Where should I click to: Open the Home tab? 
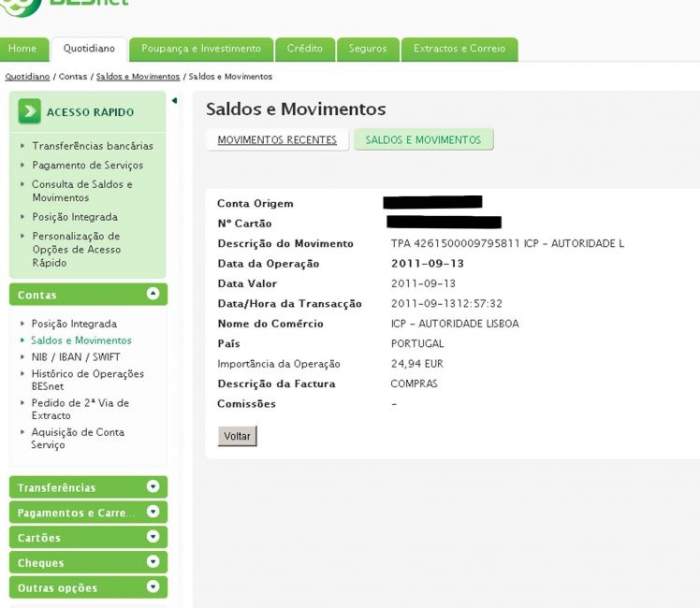coord(23,49)
